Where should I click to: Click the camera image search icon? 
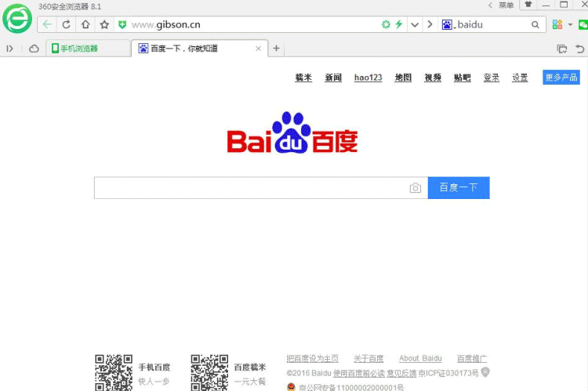click(416, 188)
